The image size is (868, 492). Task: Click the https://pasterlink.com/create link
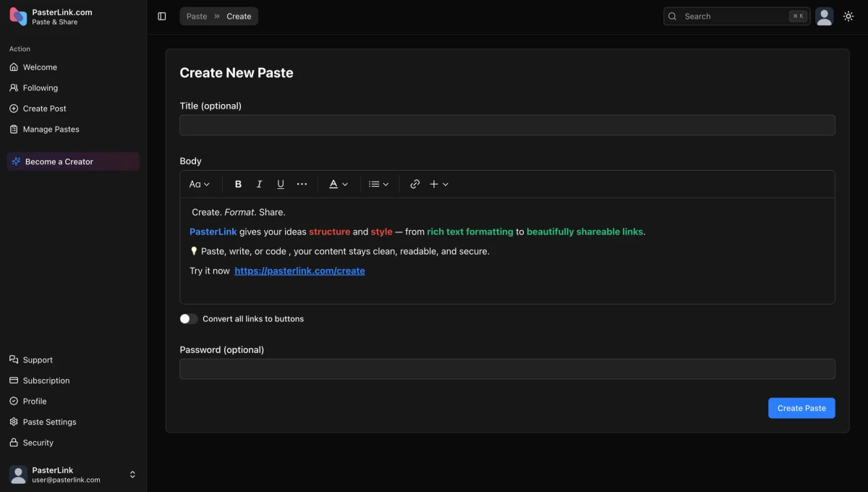pyautogui.click(x=299, y=271)
